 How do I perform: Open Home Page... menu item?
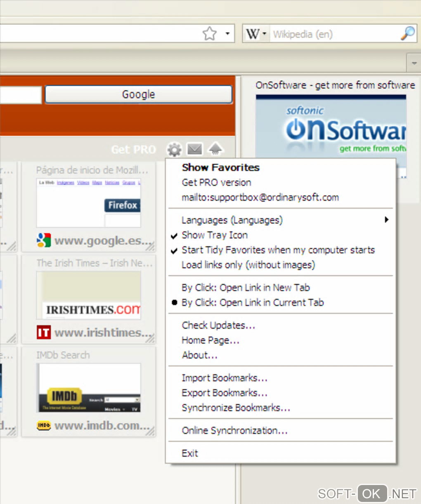point(281,340)
